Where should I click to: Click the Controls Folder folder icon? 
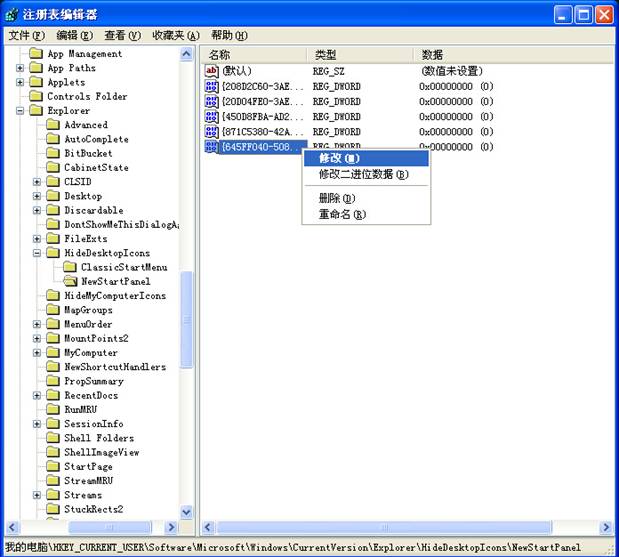pos(36,96)
